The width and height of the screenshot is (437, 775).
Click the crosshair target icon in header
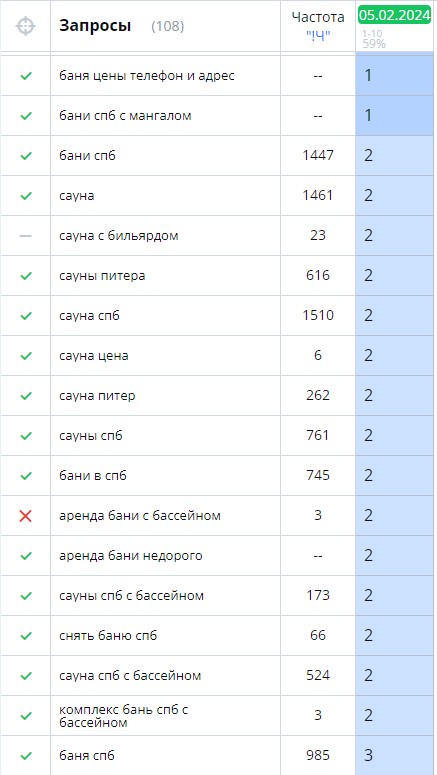coord(25,26)
